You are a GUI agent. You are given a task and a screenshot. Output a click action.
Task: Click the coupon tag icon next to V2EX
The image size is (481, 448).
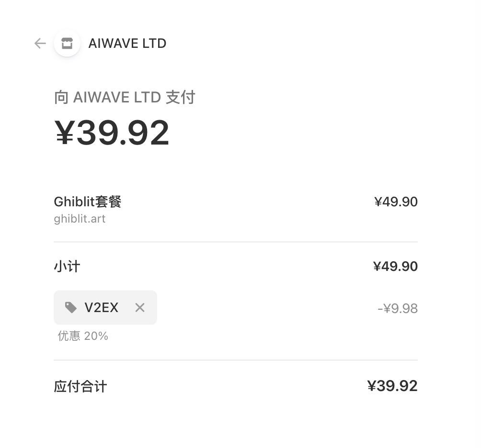pos(71,307)
